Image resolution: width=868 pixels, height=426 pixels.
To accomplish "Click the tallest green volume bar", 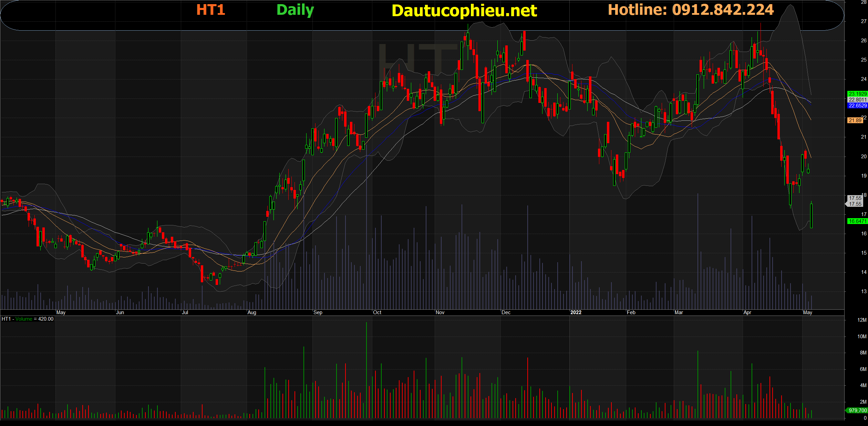I will pyautogui.click(x=366, y=370).
